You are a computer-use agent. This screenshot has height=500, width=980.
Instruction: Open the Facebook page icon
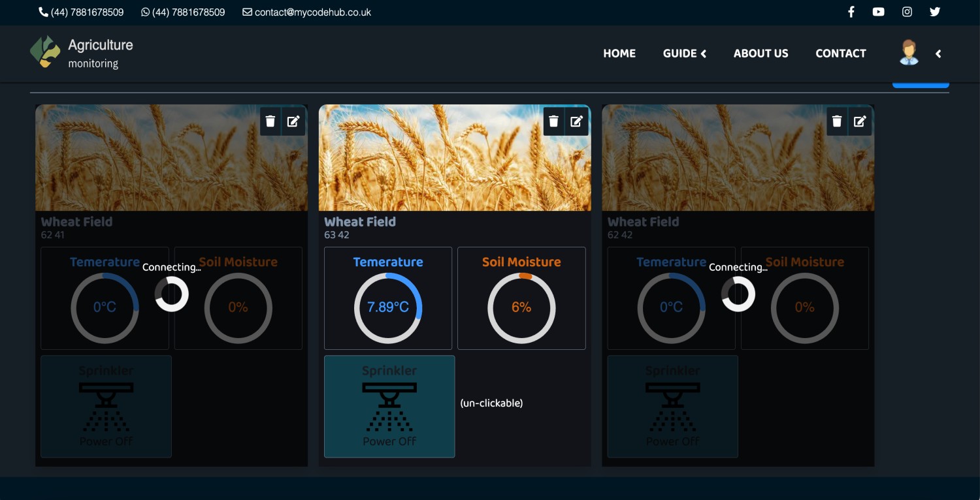[x=851, y=12]
